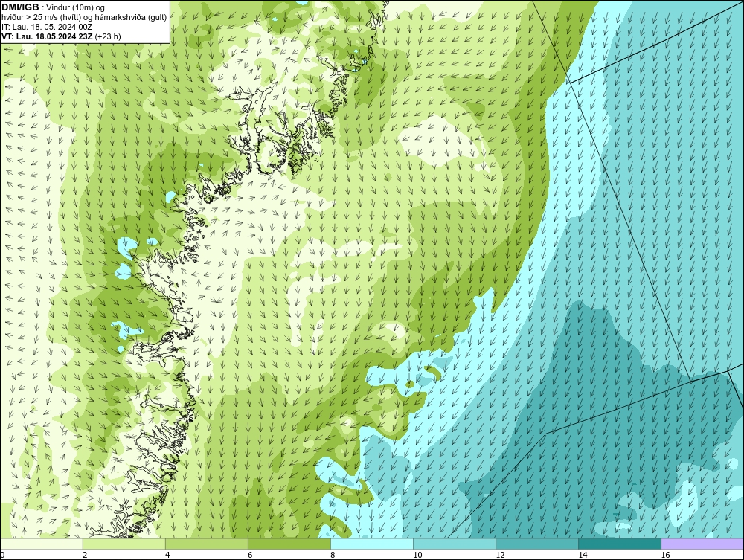The height and width of the screenshot is (560, 744).
Task: Click the 14–16 m/s dark teal swatch
Action: [619, 544]
